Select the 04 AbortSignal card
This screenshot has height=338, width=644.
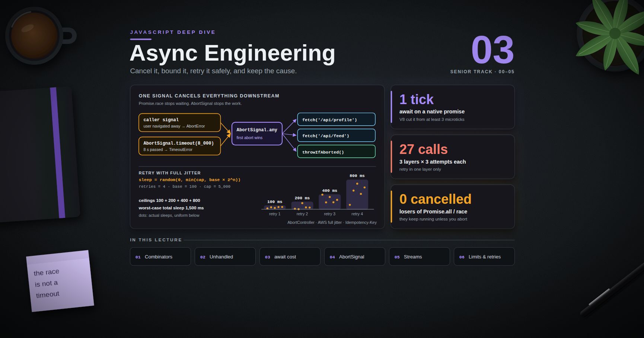coord(354,257)
